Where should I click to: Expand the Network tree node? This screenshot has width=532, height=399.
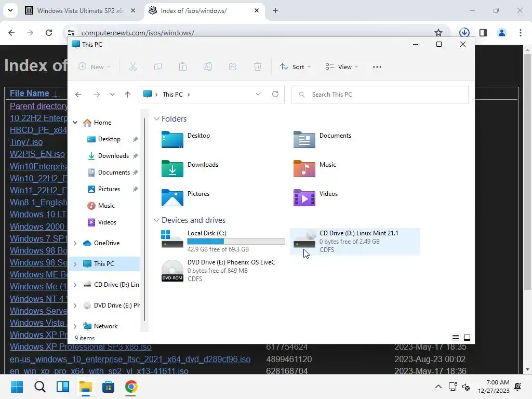pos(75,326)
